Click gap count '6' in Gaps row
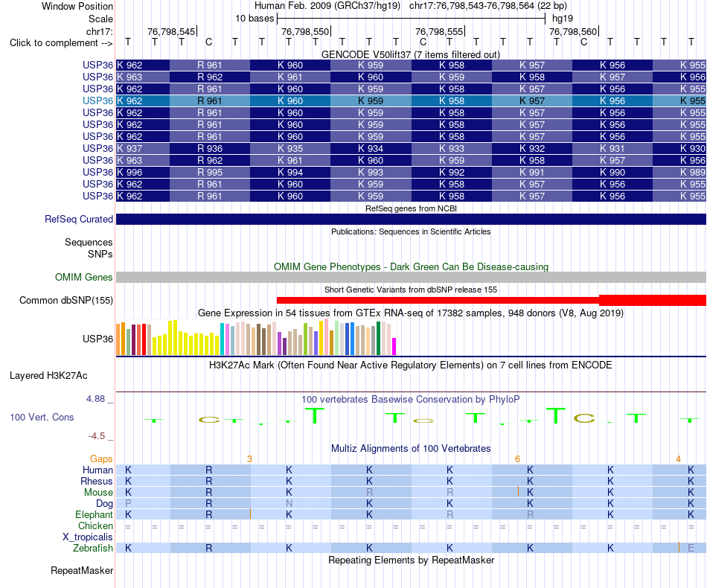707x588 pixels. tap(517, 459)
